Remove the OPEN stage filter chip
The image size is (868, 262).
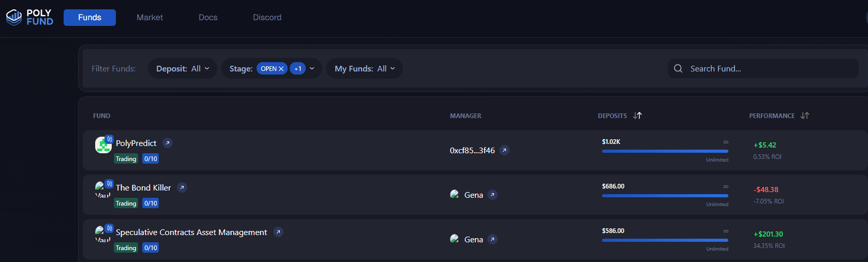point(281,68)
